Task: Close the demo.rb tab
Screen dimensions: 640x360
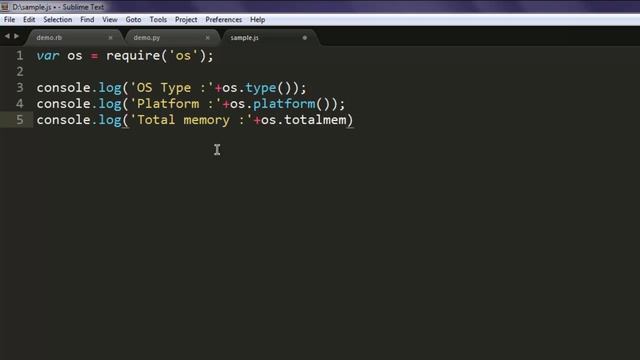Action: point(110,38)
